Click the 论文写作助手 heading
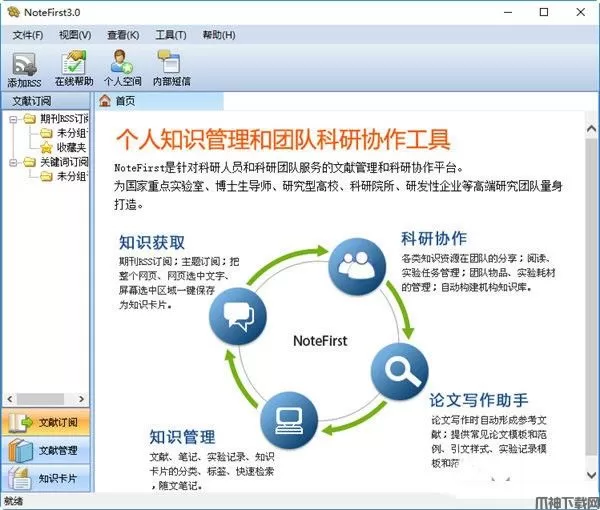Viewport: 600px width, 510px height. tap(479, 400)
